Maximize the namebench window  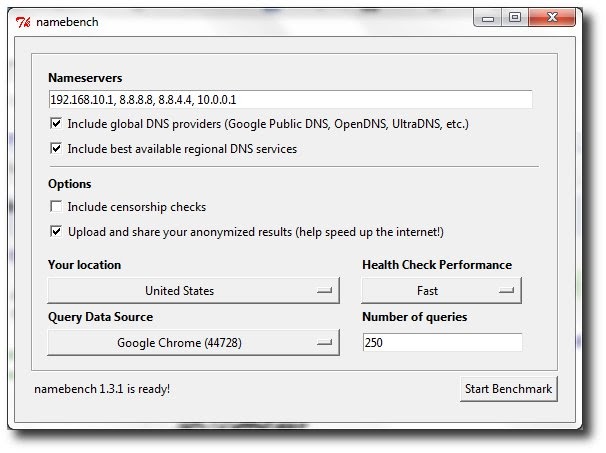tap(515, 18)
